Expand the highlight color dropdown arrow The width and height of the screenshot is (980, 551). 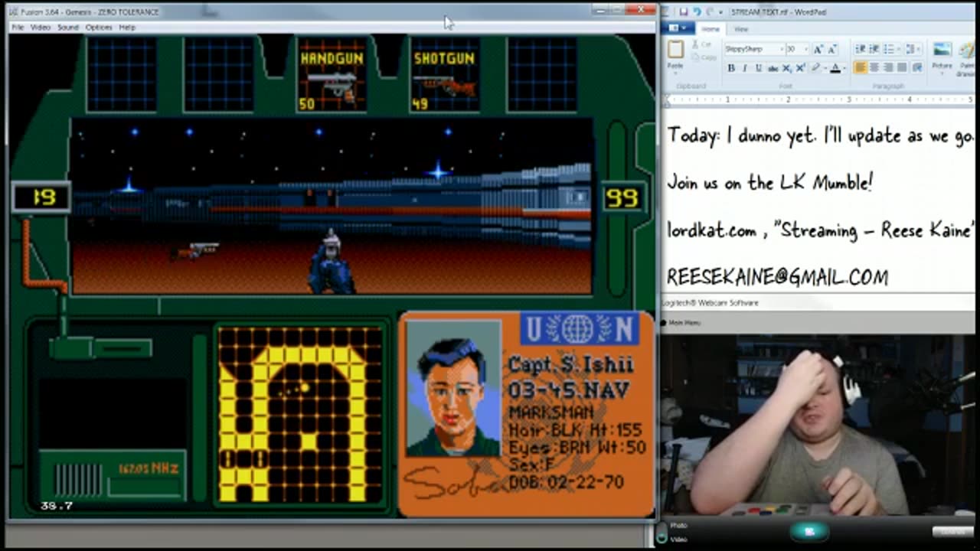[825, 68]
